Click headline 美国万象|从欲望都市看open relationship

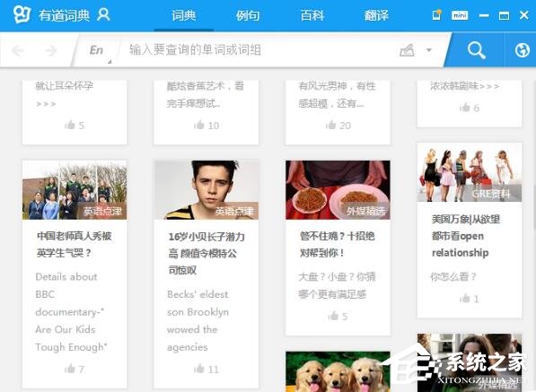(x=466, y=236)
